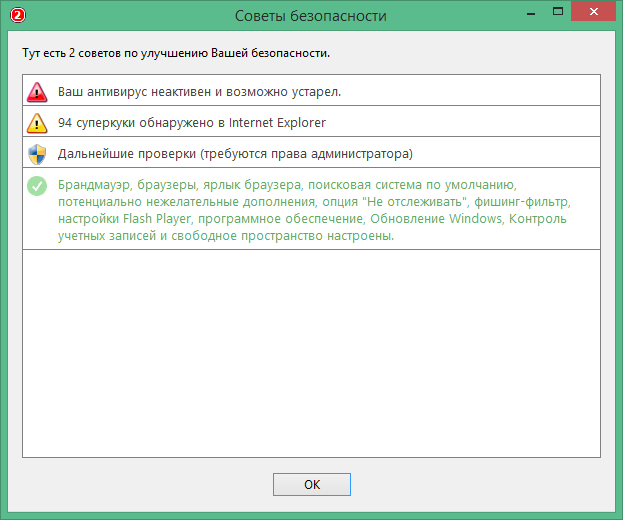623x520 pixels.
Task: Click the red number 2 title bar icon
Action: 18,15
